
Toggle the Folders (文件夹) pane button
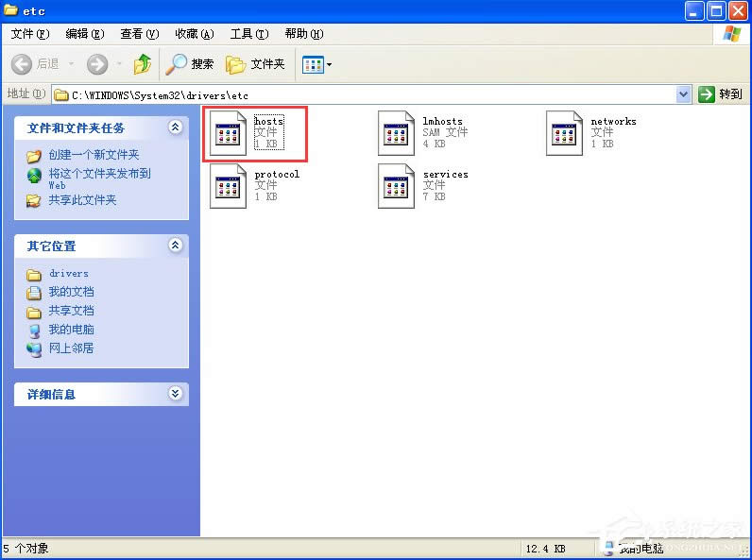(255, 64)
